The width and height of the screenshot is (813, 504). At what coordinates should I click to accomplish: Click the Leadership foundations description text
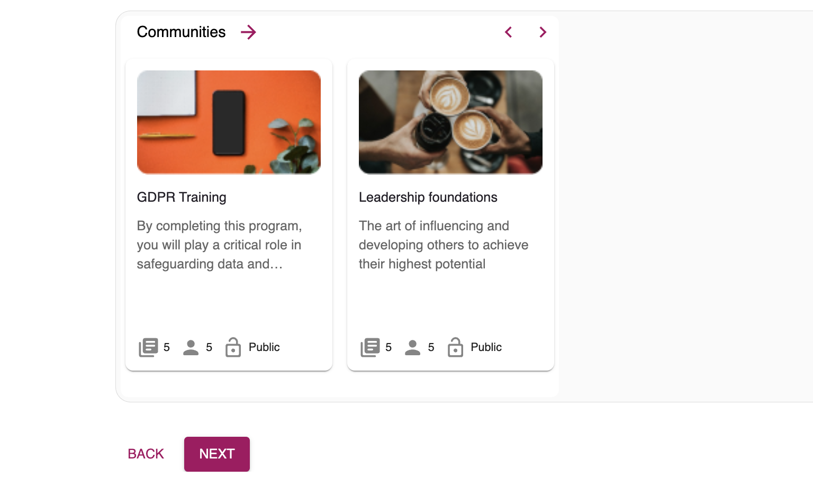click(444, 245)
